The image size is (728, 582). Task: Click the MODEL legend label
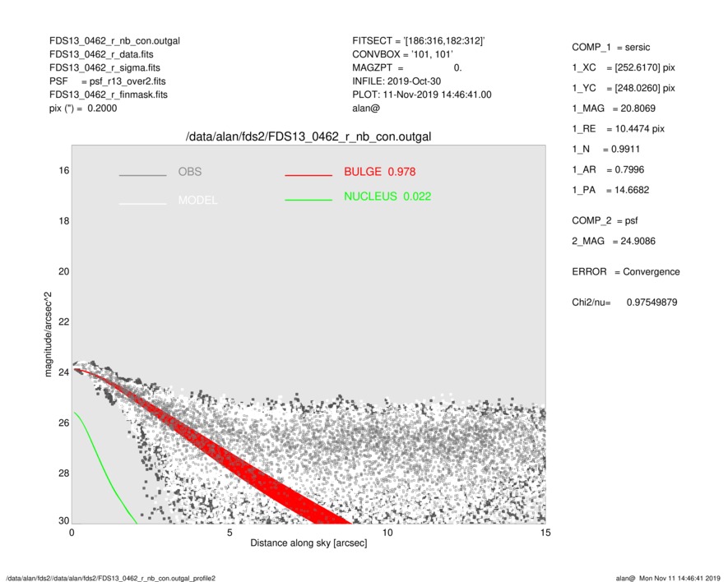197,201
